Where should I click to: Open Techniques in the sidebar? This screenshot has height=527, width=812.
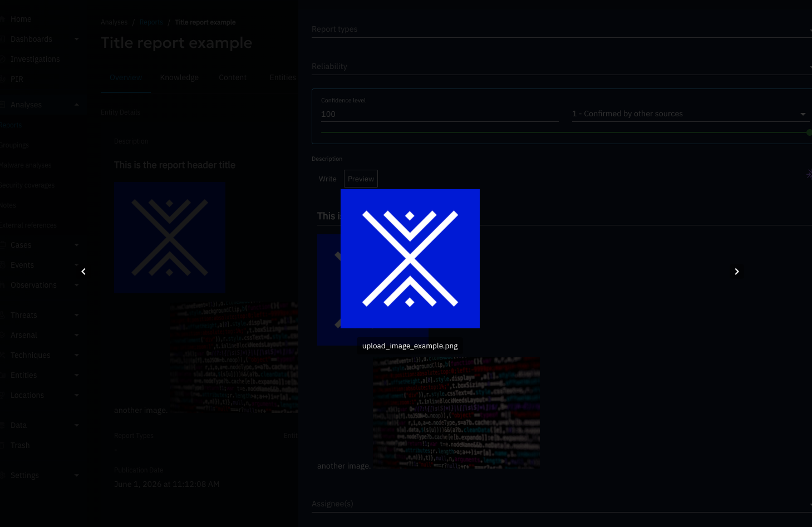31,355
